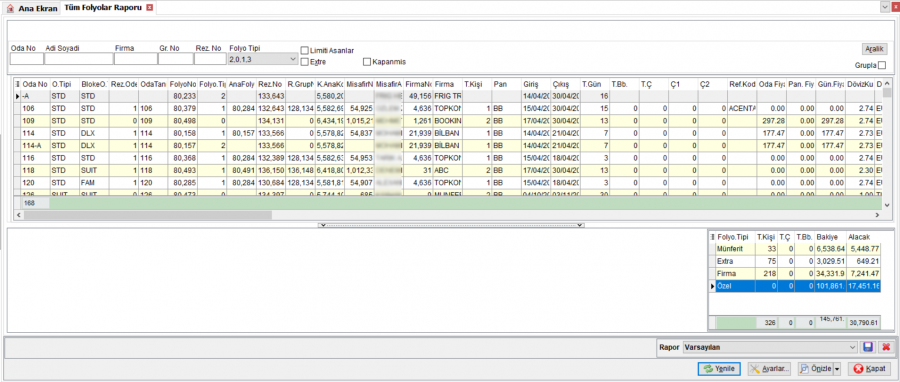
Task: Select the room 116 row
Action: pyautogui.click(x=448, y=158)
